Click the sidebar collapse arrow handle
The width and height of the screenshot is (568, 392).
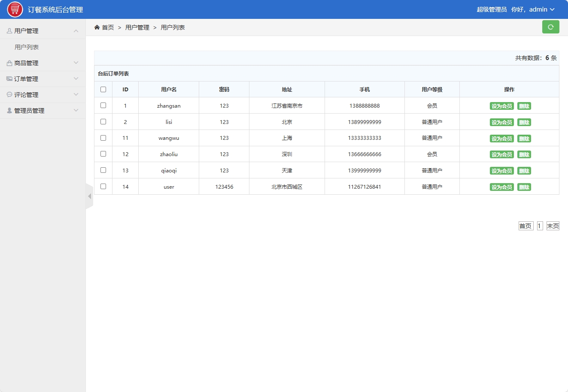click(x=89, y=196)
